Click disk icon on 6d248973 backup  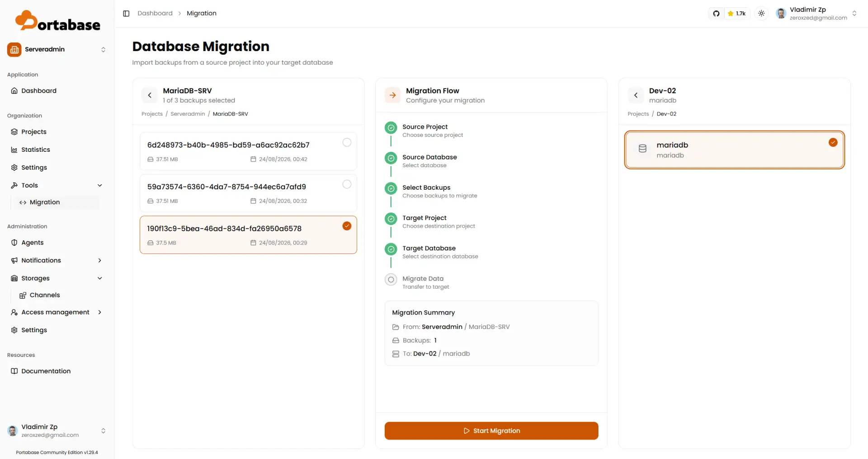coord(151,159)
